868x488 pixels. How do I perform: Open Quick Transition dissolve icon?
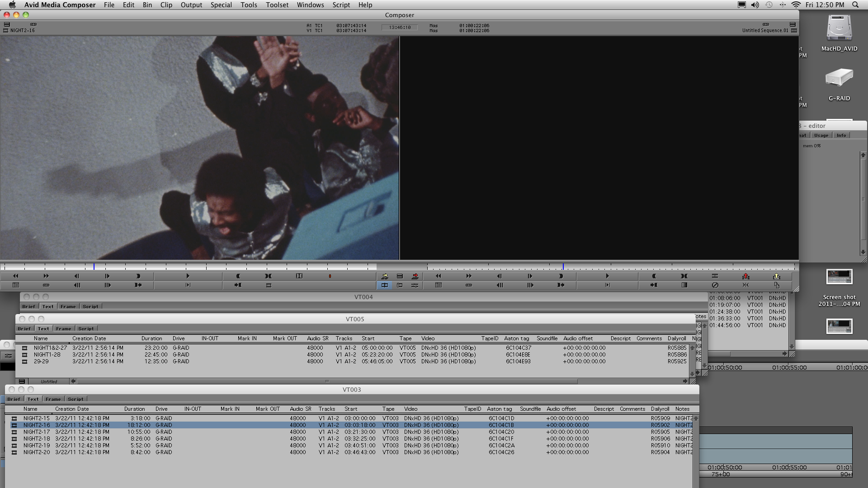[684, 285]
